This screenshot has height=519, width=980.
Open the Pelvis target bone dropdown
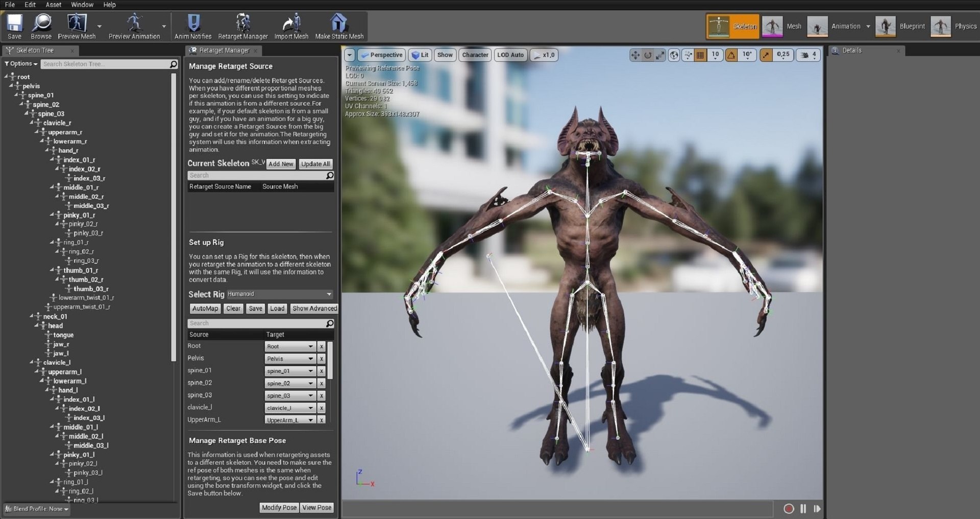290,359
